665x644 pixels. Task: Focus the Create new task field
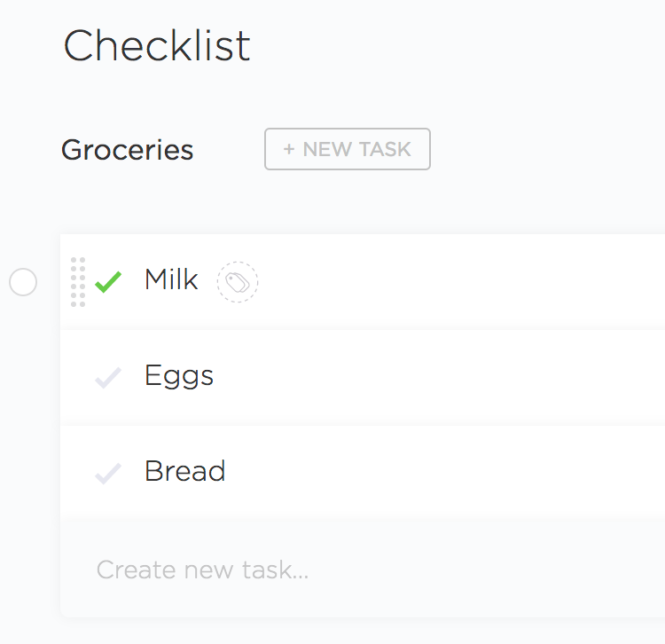click(202, 569)
